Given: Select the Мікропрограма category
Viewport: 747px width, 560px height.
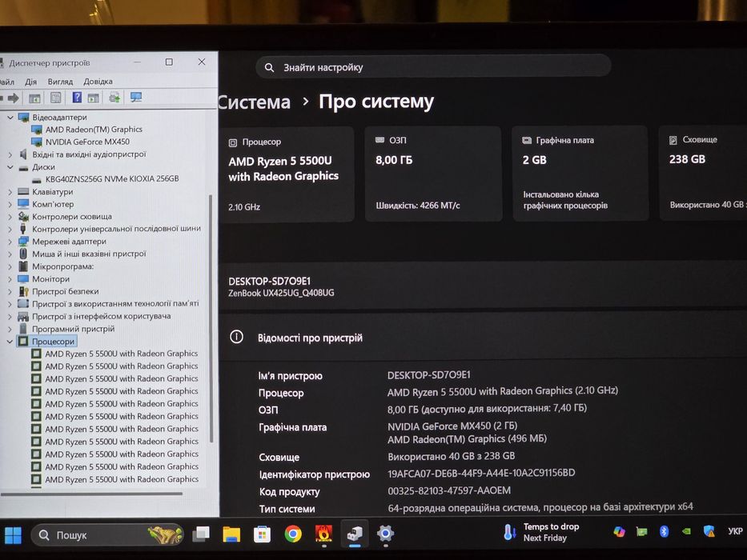Looking at the screenshot, I should 63,266.
